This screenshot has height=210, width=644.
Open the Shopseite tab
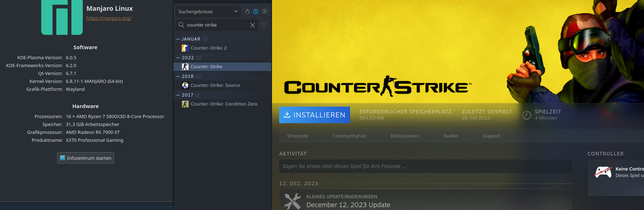point(298,136)
